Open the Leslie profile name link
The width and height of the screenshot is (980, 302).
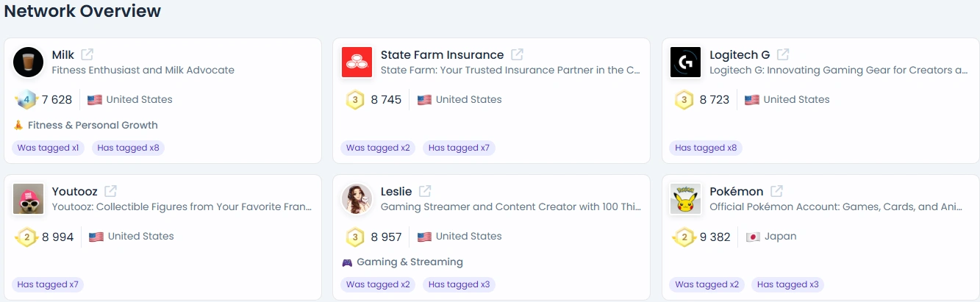coord(396,191)
